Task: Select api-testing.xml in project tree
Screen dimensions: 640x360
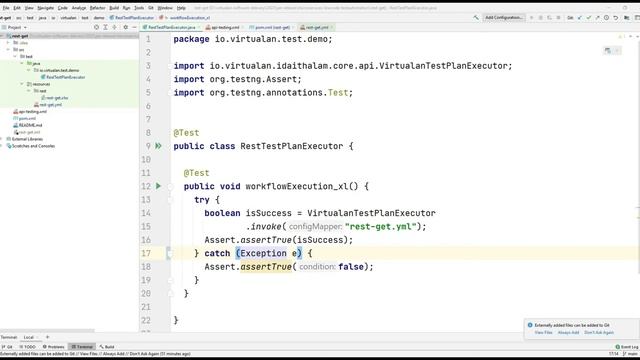Action: (x=30, y=111)
